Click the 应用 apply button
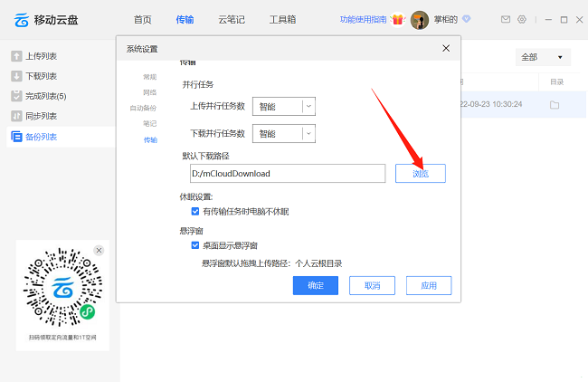588x382 pixels. (x=429, y=285)
